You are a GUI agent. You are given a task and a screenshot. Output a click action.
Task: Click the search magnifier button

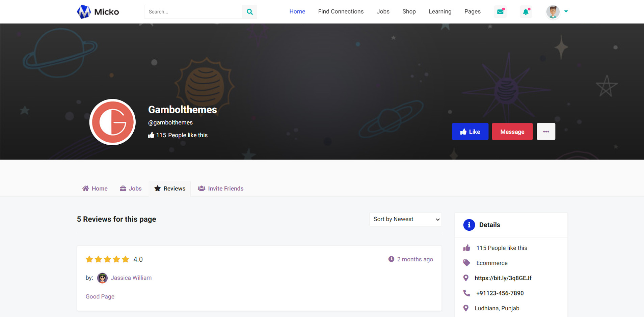pos(249,12)
